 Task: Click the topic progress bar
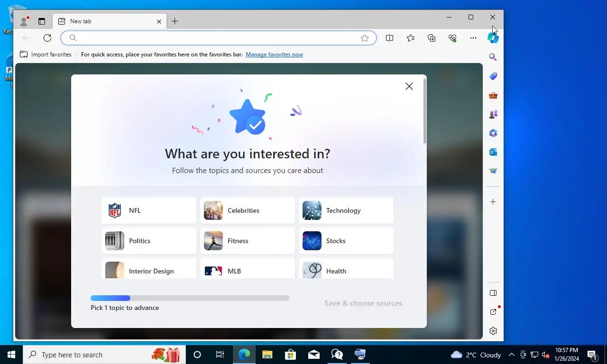coord(190,298)
